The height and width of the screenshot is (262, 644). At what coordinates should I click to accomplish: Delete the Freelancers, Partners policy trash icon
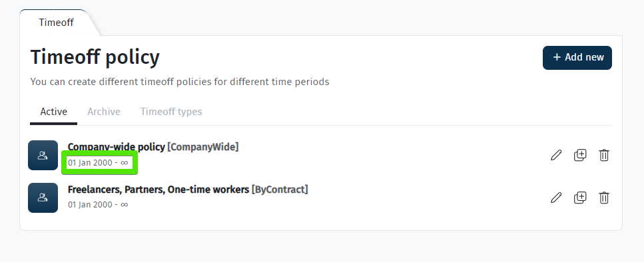[x=604, y=197]
